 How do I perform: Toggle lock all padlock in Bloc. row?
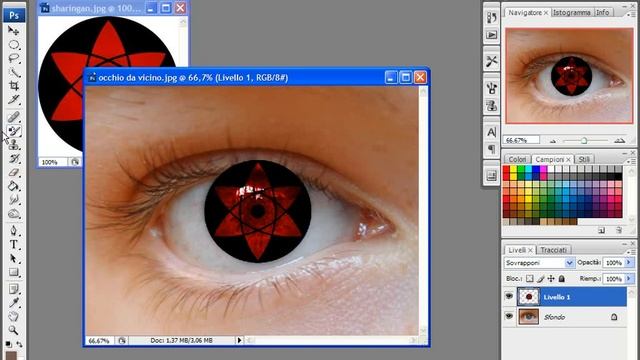[x=562, y=279]
